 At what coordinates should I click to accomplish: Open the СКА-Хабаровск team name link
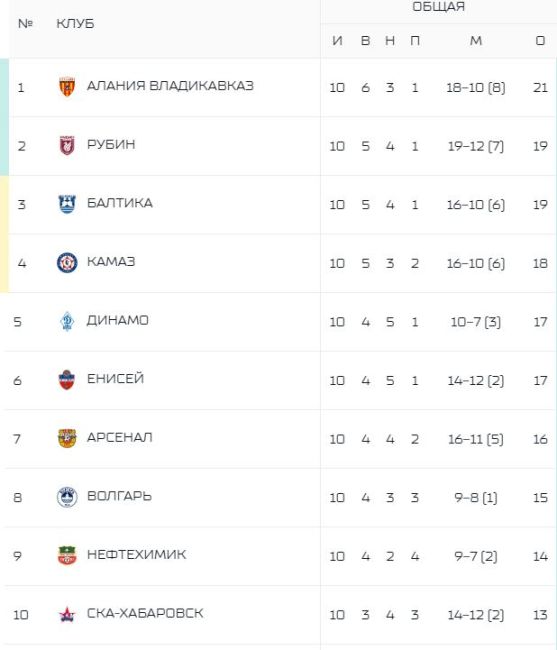[145, 613]
